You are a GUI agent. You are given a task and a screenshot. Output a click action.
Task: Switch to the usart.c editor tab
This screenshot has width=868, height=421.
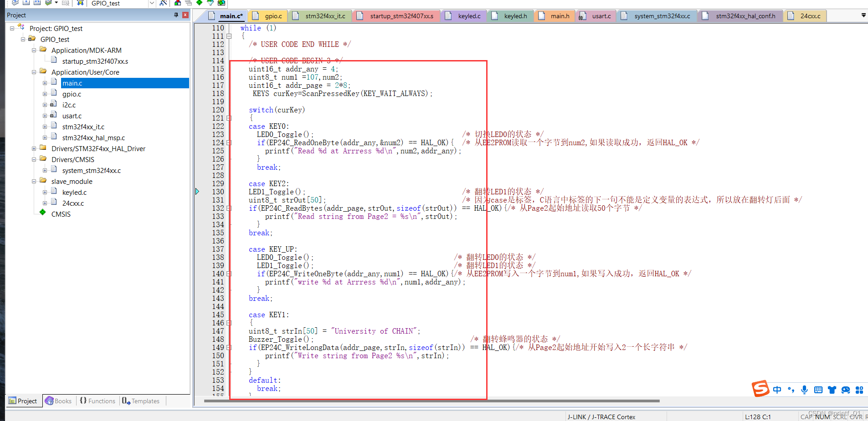pyautogui.click(x=596, y=16)
